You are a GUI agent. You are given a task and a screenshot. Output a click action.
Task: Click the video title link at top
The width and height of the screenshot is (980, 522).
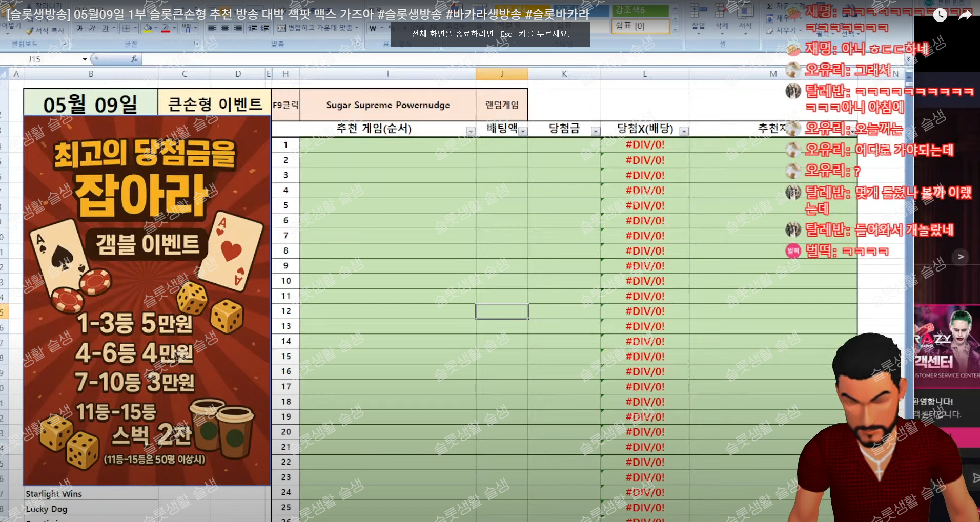click(x=298, y=14)
